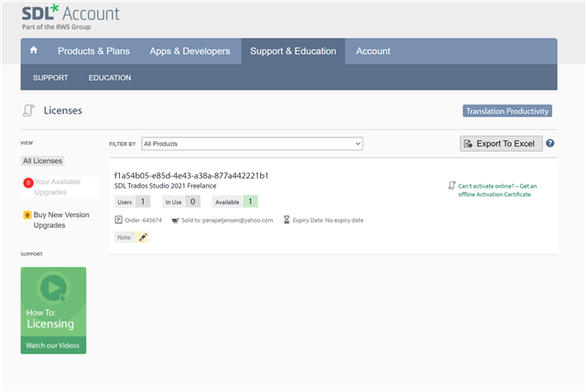Open Buy New Version Upgrades link
The height and width of the screenshot is (392, 586).
click(x=61, y=220)
